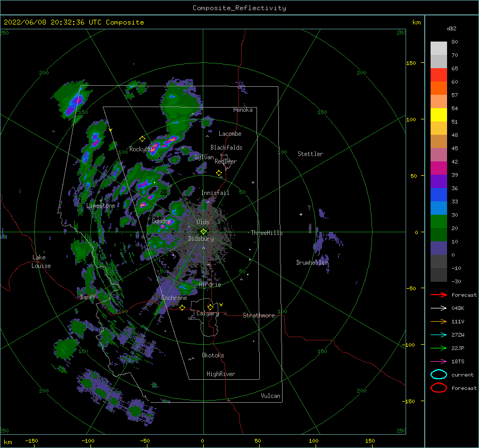Click the Vulcan label
The height and width of the screenshot is (448, 479).
[x=270, y=396]
